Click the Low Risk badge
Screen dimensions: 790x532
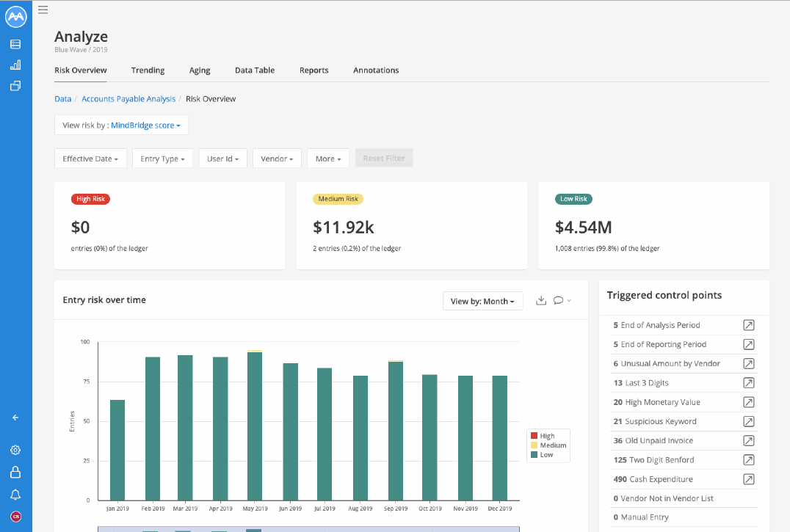[x=573, y=199]
